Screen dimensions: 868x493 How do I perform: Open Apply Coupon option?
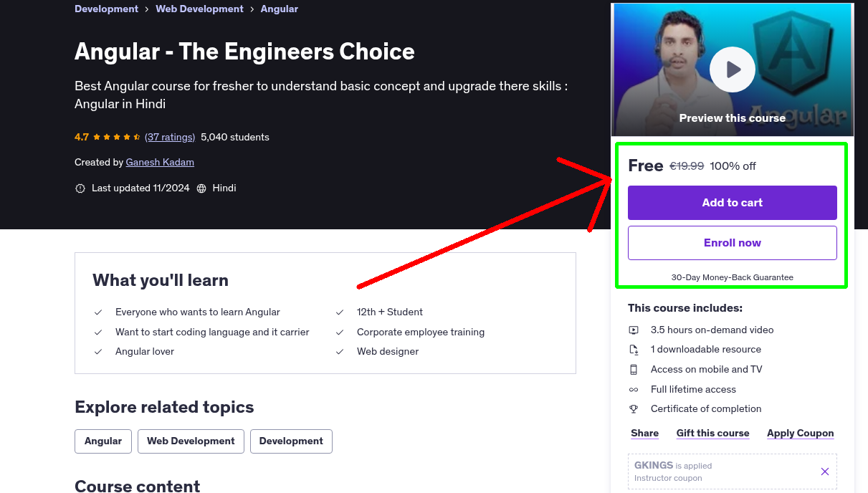pyautogui.click(x=801, y=433)
